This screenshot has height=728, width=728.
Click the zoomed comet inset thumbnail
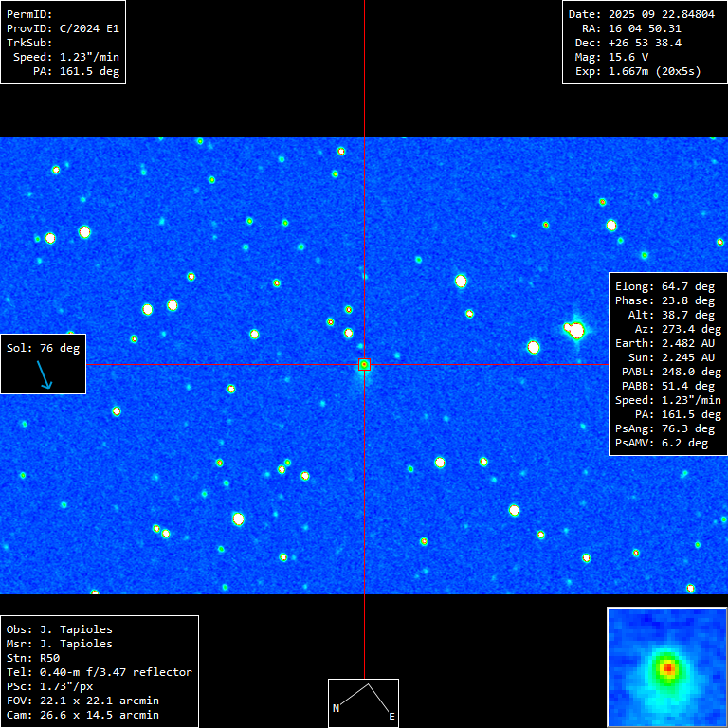[666, 667]
